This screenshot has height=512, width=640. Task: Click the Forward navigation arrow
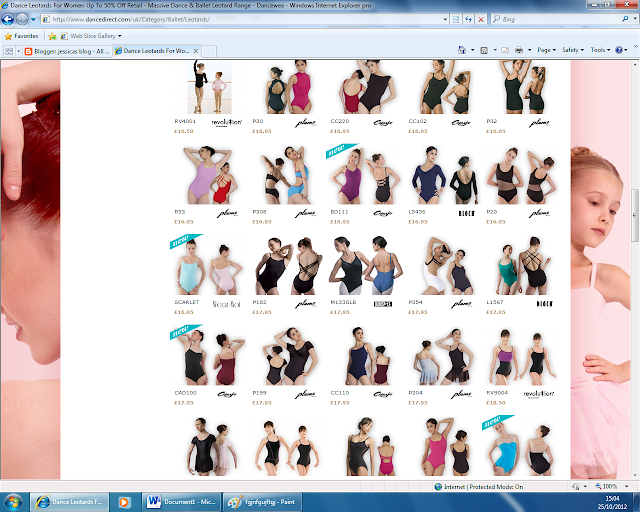point(22,19)
